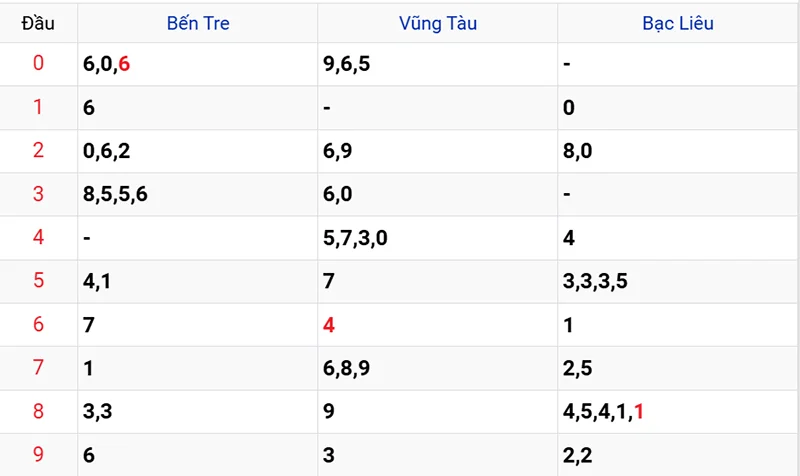Click the red 4 in Vũng Tàu column
This screenshot has width=800, height=476.
[329, 325]
